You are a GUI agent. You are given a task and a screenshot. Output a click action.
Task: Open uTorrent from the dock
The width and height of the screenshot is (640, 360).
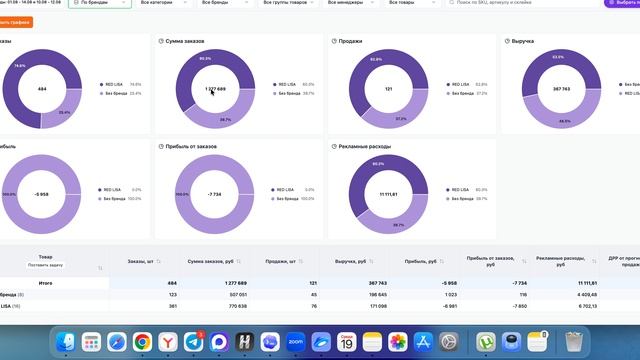click(486, 342)
